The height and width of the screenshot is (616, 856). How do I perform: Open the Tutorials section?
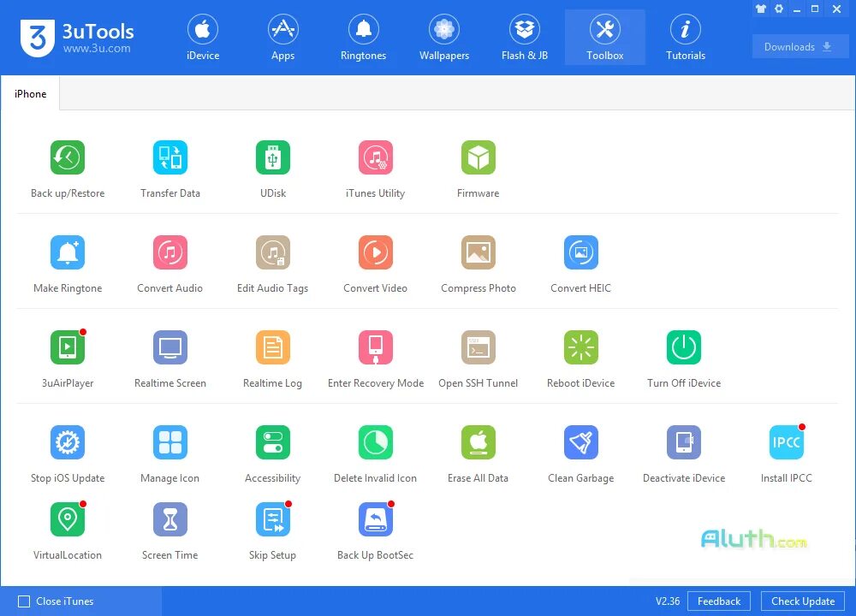click(686, 37)
